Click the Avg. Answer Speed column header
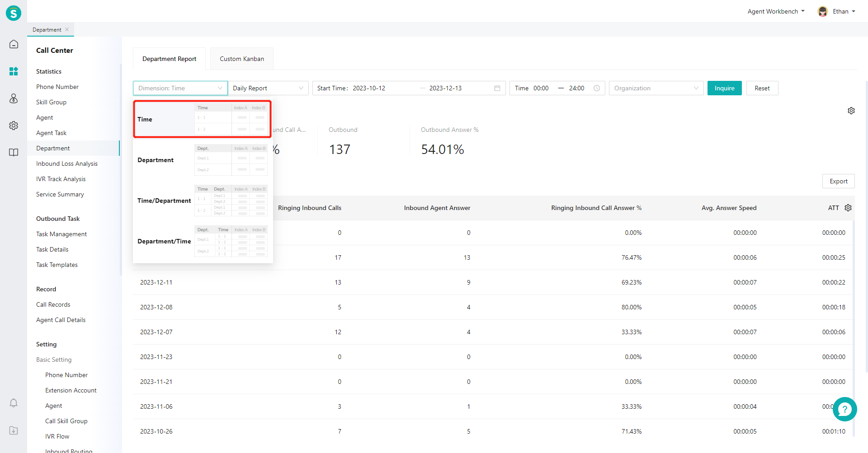Screen dimensions: 868x453 click(729, 208)
